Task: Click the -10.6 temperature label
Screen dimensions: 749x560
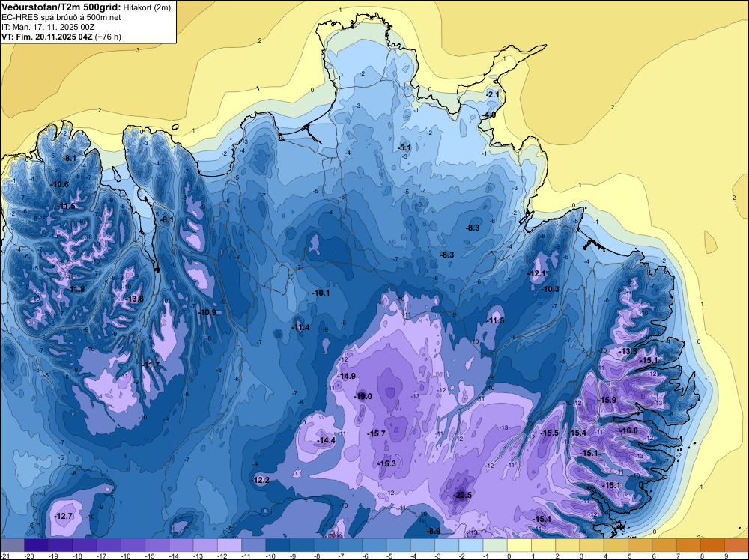Action: click(60, 185)
